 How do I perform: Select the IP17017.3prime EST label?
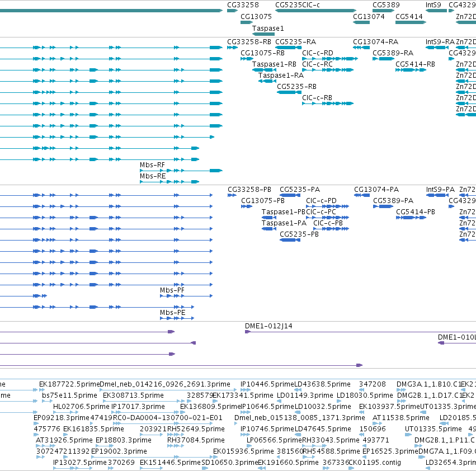[138, 407]
